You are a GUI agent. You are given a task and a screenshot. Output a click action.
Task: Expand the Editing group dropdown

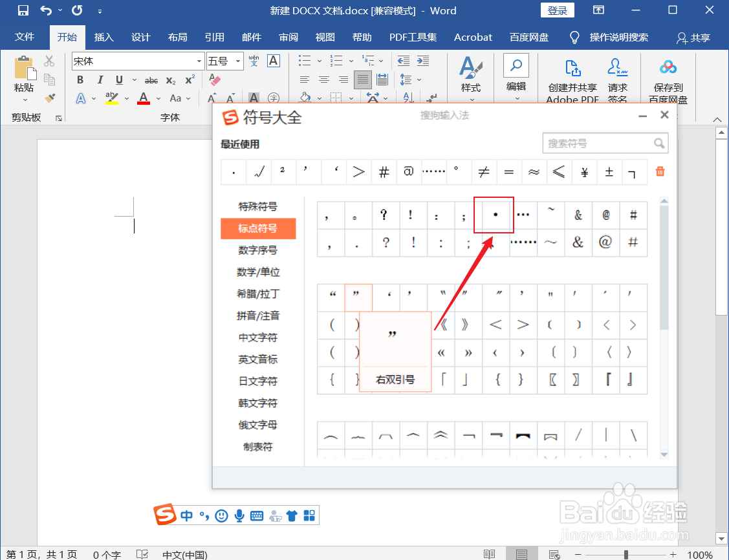(516, 98)
